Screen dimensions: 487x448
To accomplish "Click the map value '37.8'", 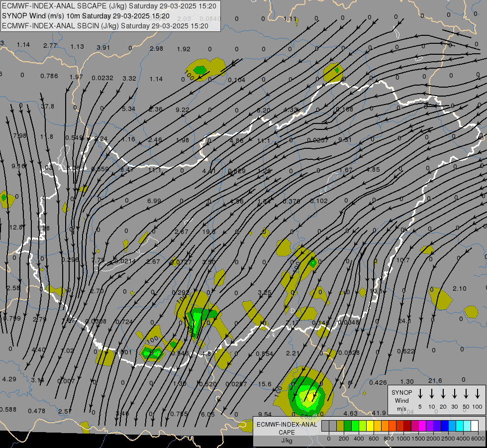I will pyautogui.click(x=48, y=107).
